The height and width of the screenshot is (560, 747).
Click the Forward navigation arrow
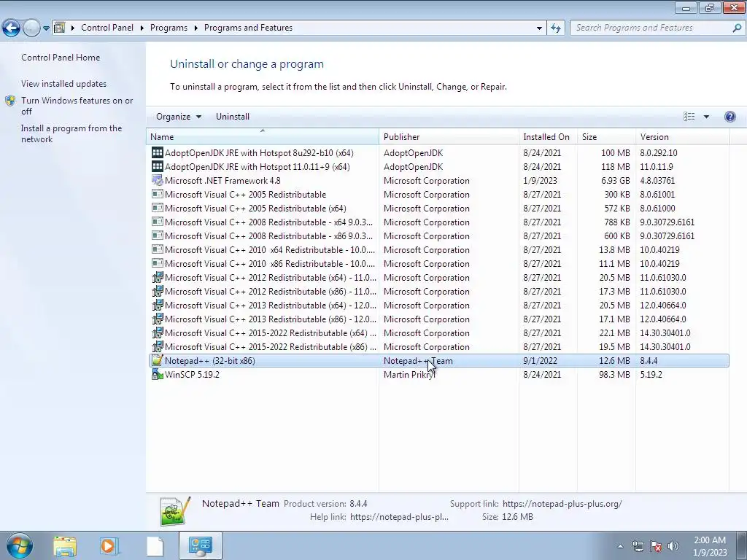tap(31, 28)
